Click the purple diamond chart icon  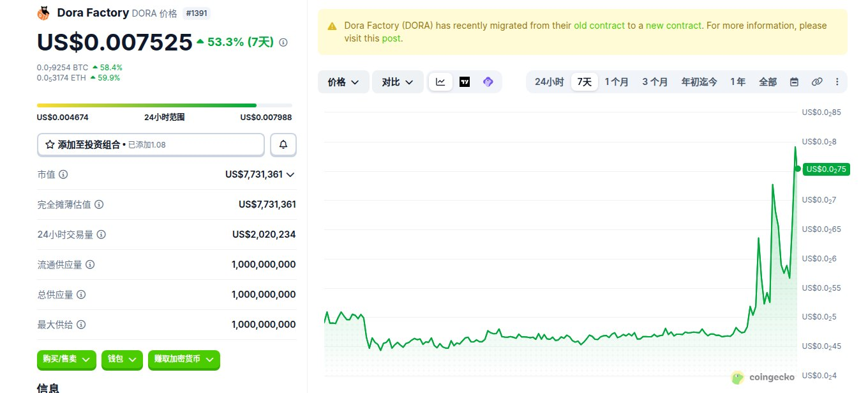tap(488, 82)
